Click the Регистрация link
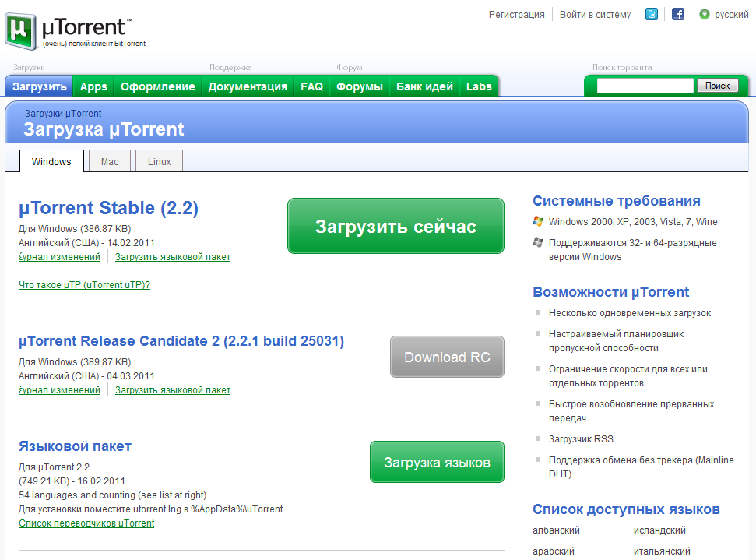The image size is (756, 560). point(516,15)
